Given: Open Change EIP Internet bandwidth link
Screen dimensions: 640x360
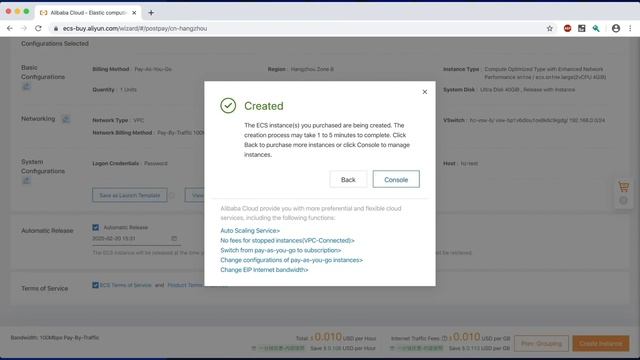Looking at the screenshot, I should coord(264,270).
